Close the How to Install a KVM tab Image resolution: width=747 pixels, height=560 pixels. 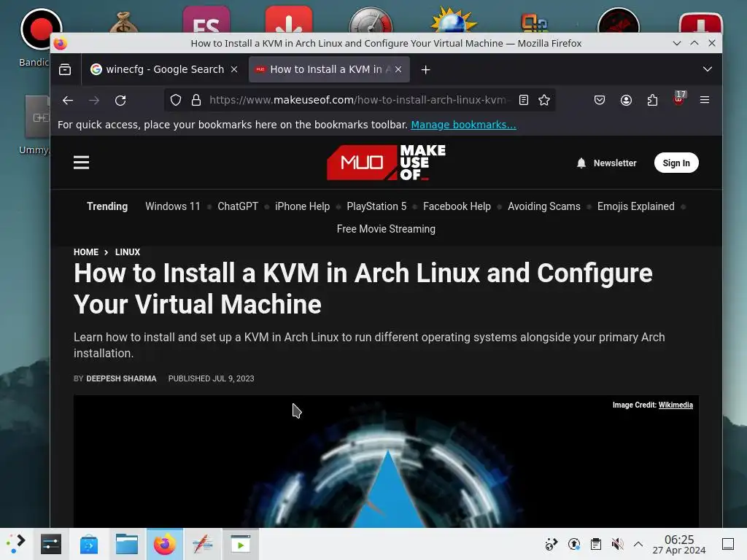(x=398, y=69)
